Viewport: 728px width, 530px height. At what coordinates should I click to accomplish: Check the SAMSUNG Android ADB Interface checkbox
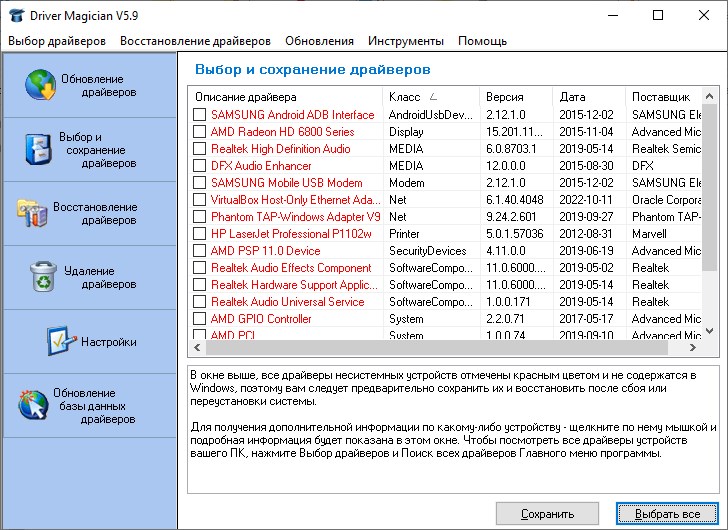click(x=200, y=115)
